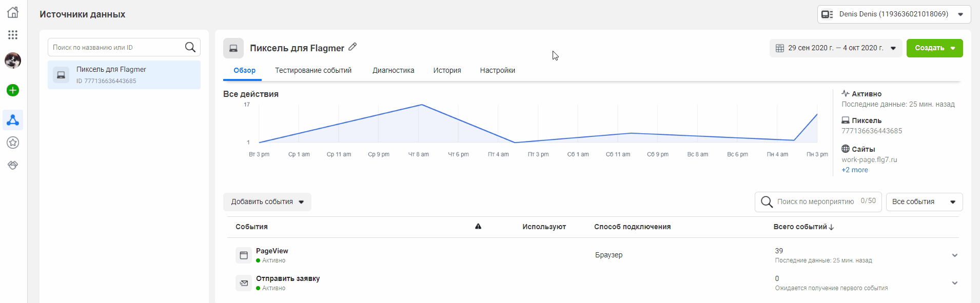980x303 pixels.
Task: Click the green plus add icon
Action: (x=13, y=90)
